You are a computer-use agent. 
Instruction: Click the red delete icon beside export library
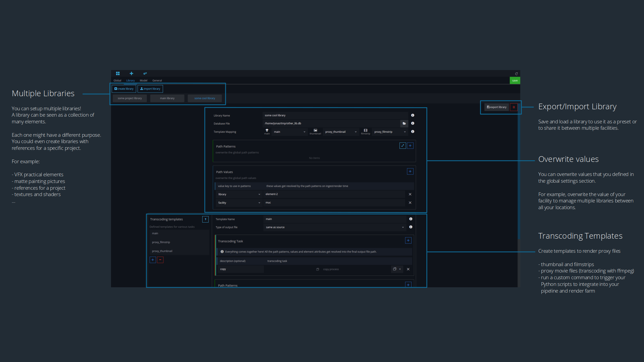point(514,107)
